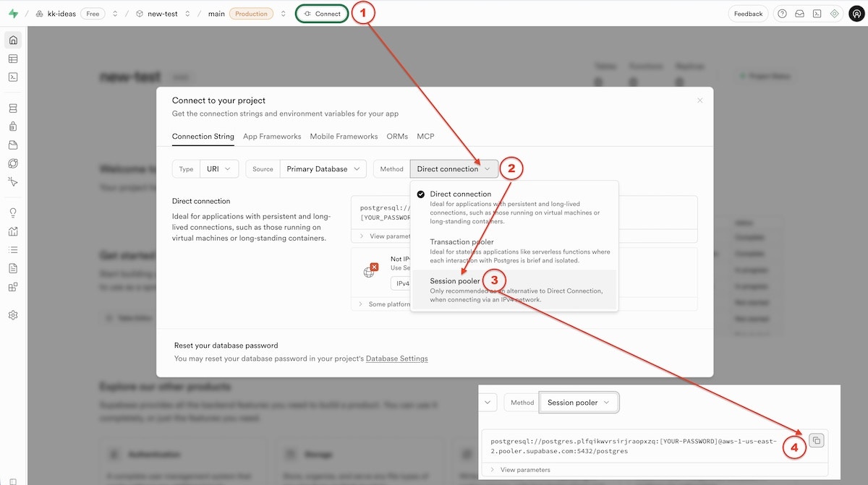This screenshot has height=485, width=868.
Task: Switch to the App Frameworks tab
Action: click(x=272, y=137)
